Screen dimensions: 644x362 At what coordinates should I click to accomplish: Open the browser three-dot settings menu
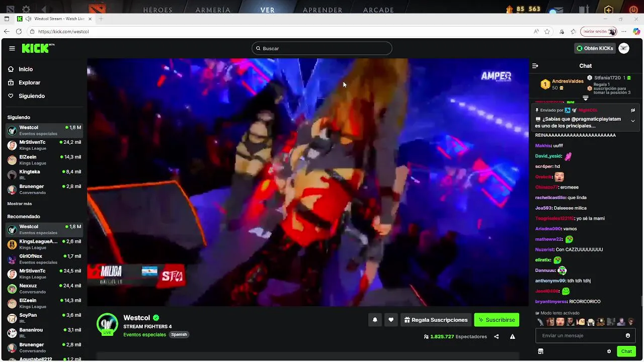[x=624, y=31]
